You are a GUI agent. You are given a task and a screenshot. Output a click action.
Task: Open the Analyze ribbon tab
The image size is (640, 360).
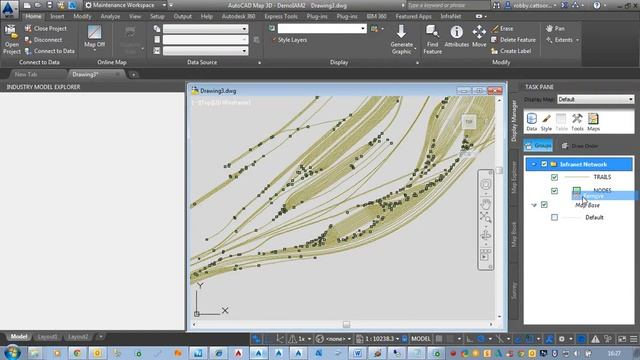pos(110,16)
